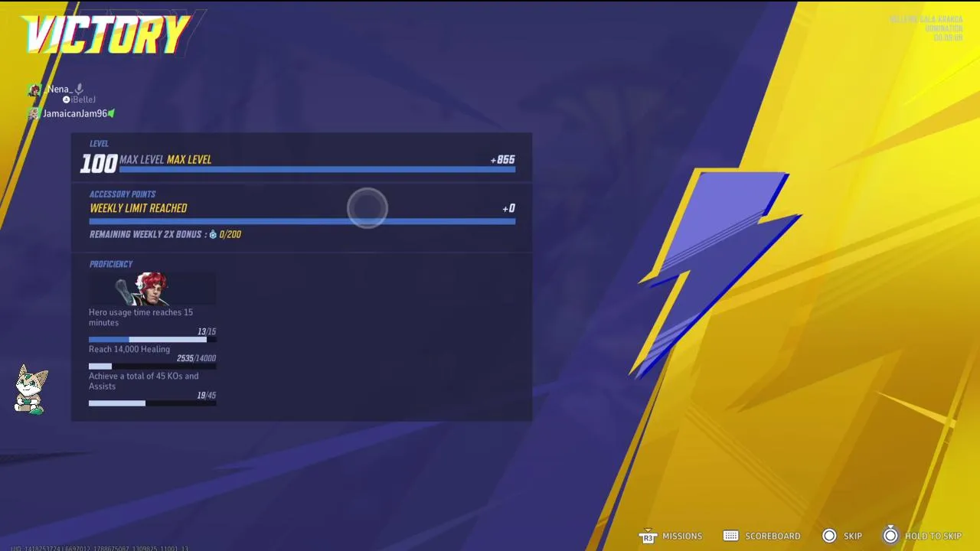Viewport: 980px width, 551px height.
Task: Click "Reach 14,000 Healing" mission text
Action: tap(129, 349)
